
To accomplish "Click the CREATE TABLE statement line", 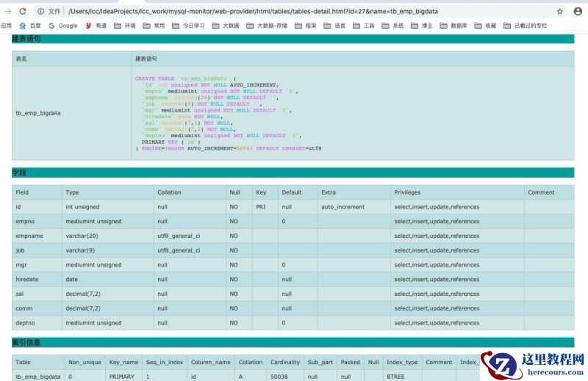I will (186, 79).
